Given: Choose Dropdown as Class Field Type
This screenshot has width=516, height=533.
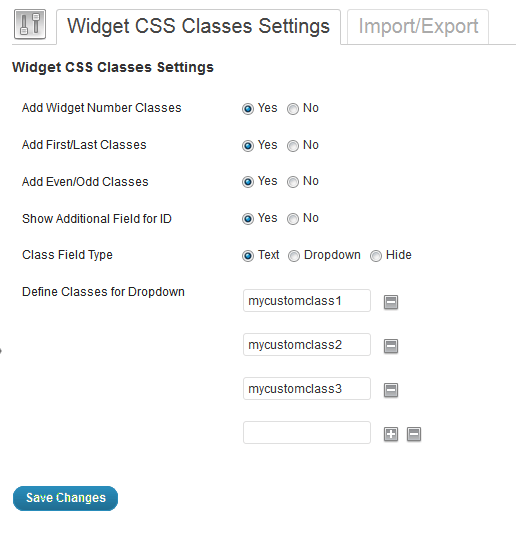Looking at the screenshot, I should click(294, 256).
